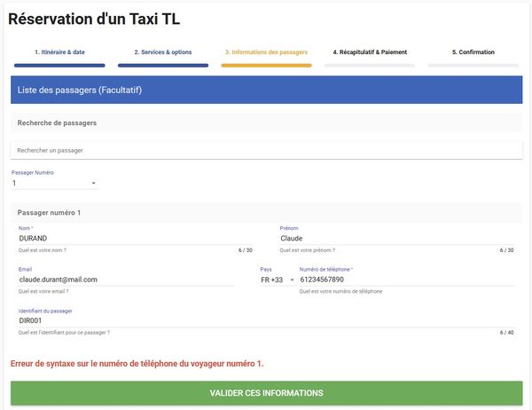This screenshot has height=410, width=532.
Task: Open the Récapitulatif & Paiement step
Action: [x=370, y=52]
